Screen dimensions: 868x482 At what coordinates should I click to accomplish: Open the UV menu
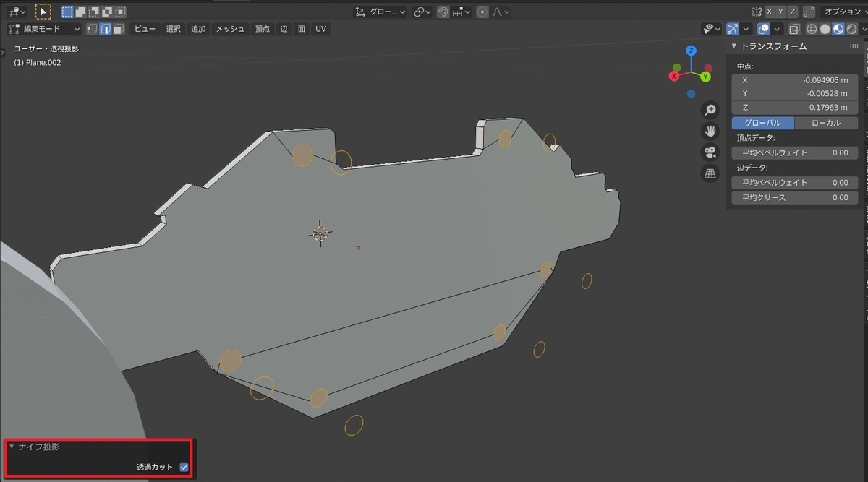[x=320, y=29]
